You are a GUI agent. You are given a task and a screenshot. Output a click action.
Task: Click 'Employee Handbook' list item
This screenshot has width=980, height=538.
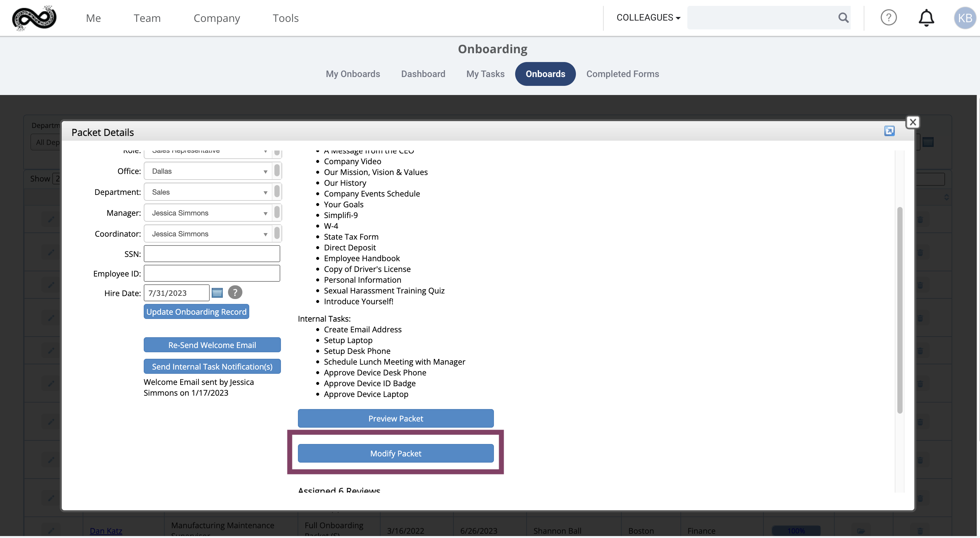click(361, 258)
